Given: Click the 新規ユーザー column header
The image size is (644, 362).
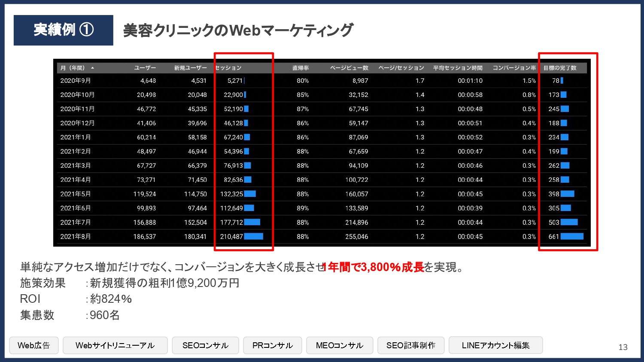Looking at the screenshot, I should click(190, 68).
